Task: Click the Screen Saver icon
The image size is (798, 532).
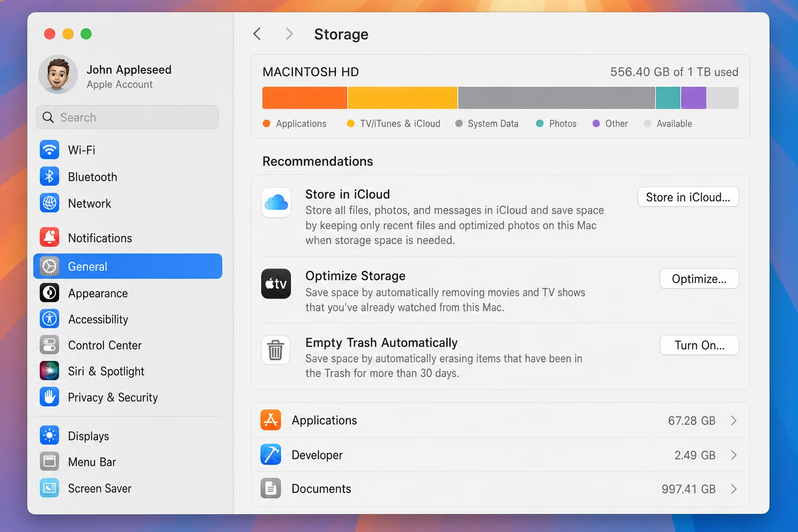Action: pyautogui.click(x=49, y=488)
